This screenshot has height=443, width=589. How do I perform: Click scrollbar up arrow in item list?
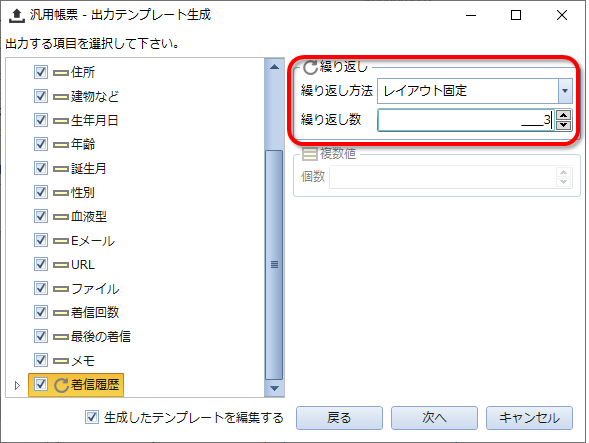coord(275,67)
